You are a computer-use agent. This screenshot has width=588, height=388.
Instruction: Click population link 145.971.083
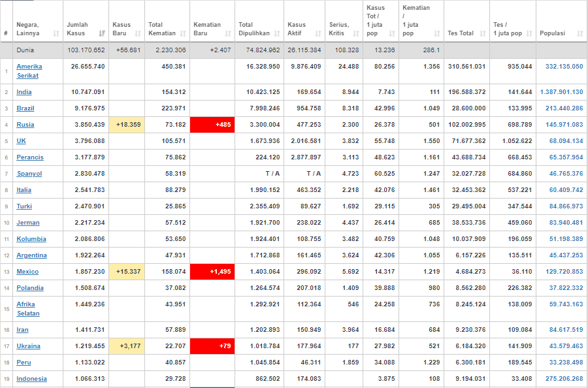pos(564,125)
